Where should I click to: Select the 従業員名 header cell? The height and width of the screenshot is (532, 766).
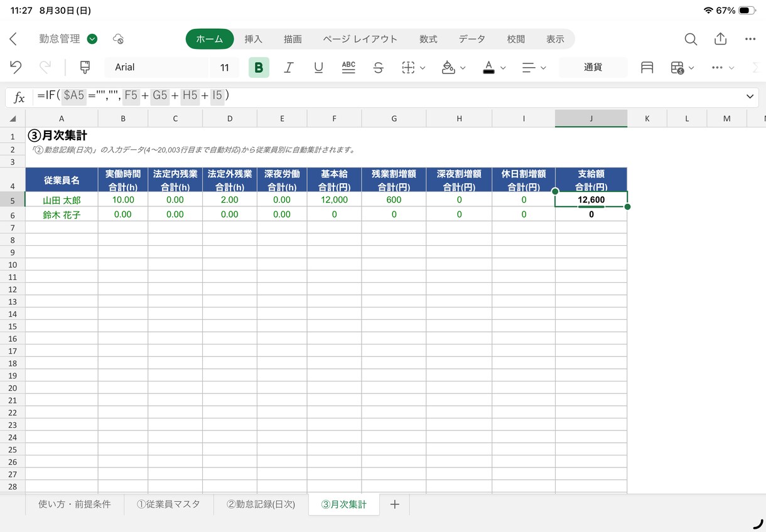click(x=62, y=180)
